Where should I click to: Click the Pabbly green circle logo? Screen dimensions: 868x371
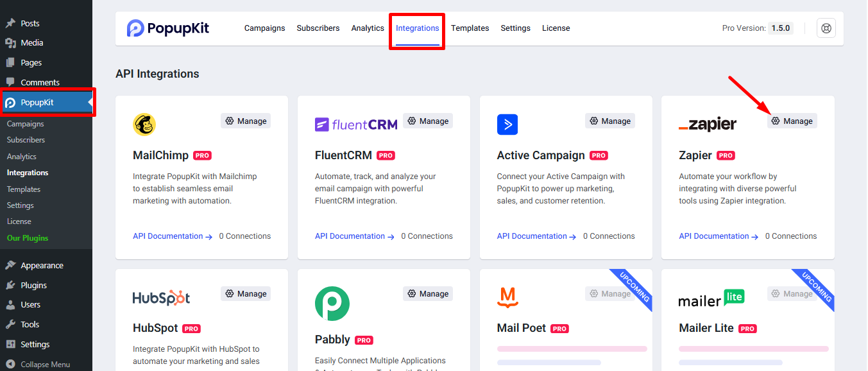tap(332, 304)
